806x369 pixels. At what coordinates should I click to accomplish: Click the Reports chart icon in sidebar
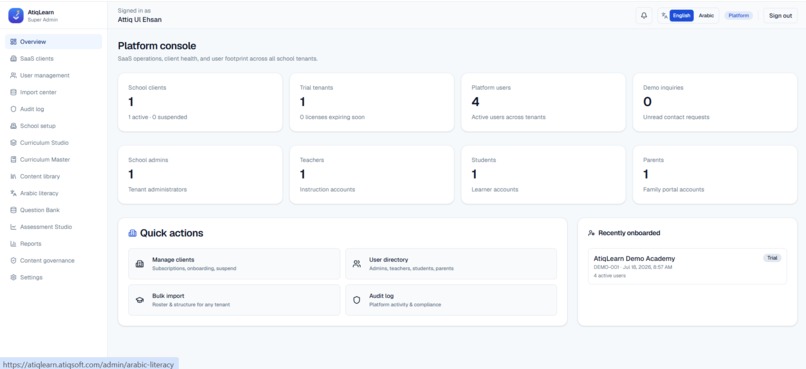tap(13, 244)
